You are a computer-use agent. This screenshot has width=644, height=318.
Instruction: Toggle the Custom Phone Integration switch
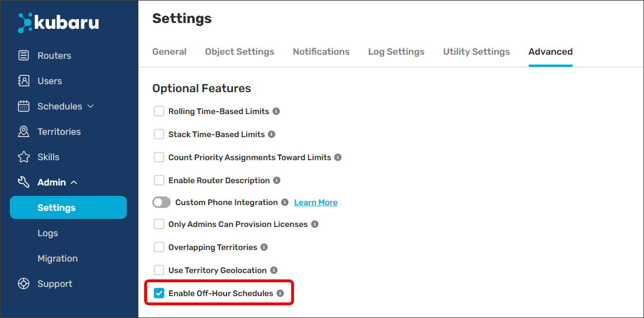coord(161,202)
